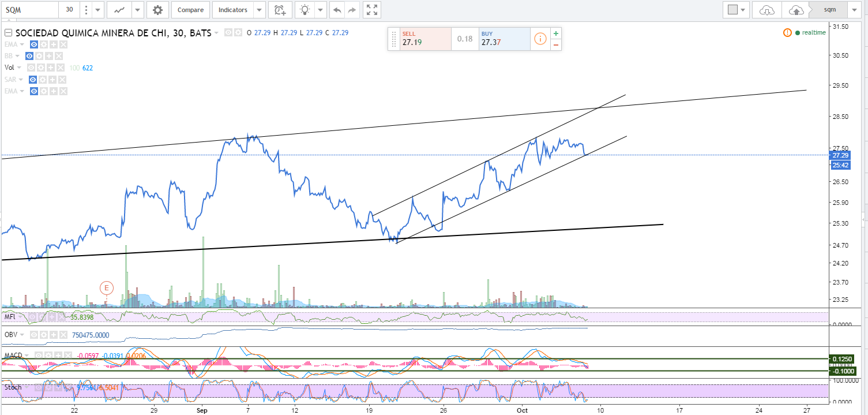Open the Indicators menu
868x415 pixels.
[x=233, y=10]
